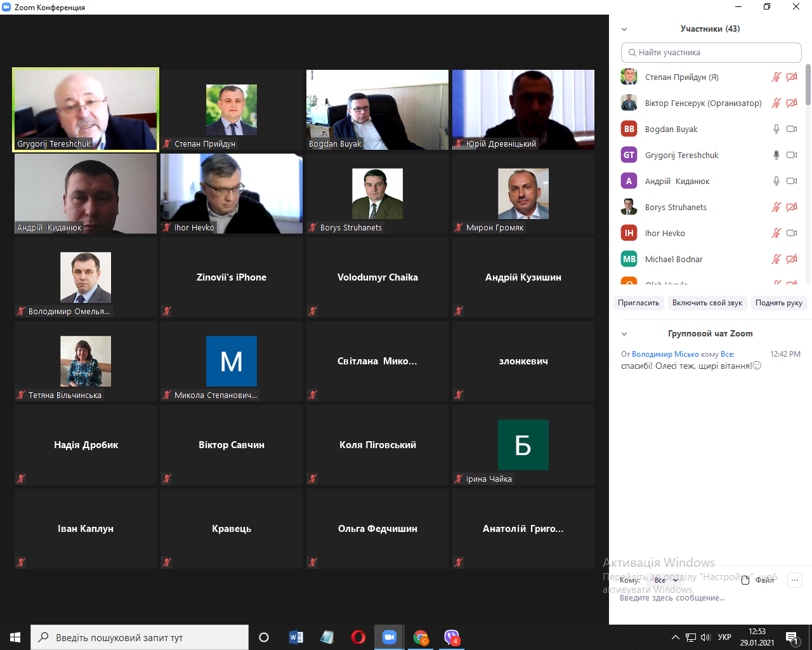Click Grygorij Tereshchuk's camera icon in participants list

tap(792, 155)
